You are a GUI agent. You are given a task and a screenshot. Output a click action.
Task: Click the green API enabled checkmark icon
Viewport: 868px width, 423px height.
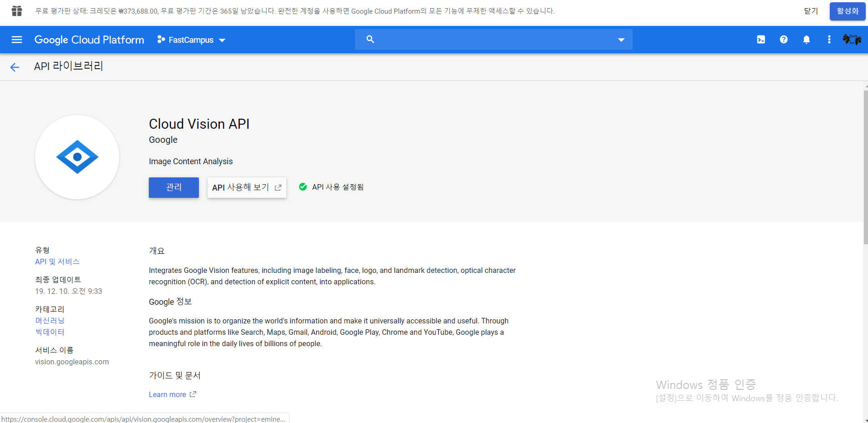coord(303,187)
